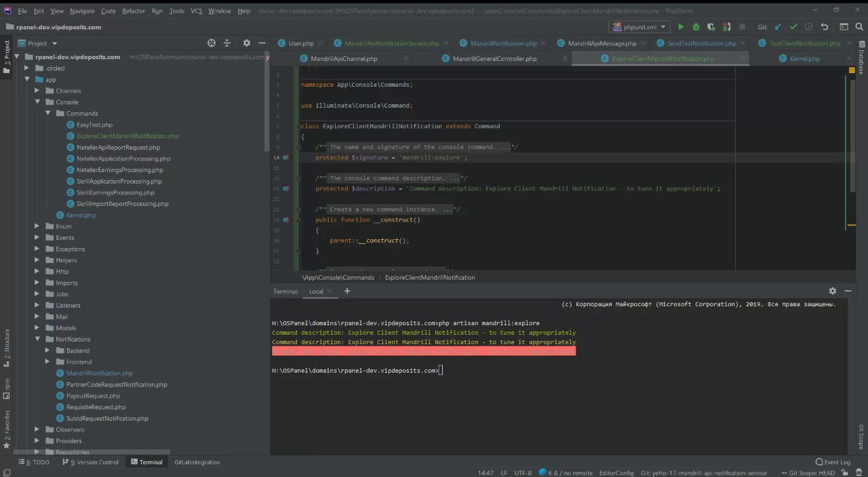Toggle the Terminal tool window button
Screen dimensions: 868x477
coord(145,462)
